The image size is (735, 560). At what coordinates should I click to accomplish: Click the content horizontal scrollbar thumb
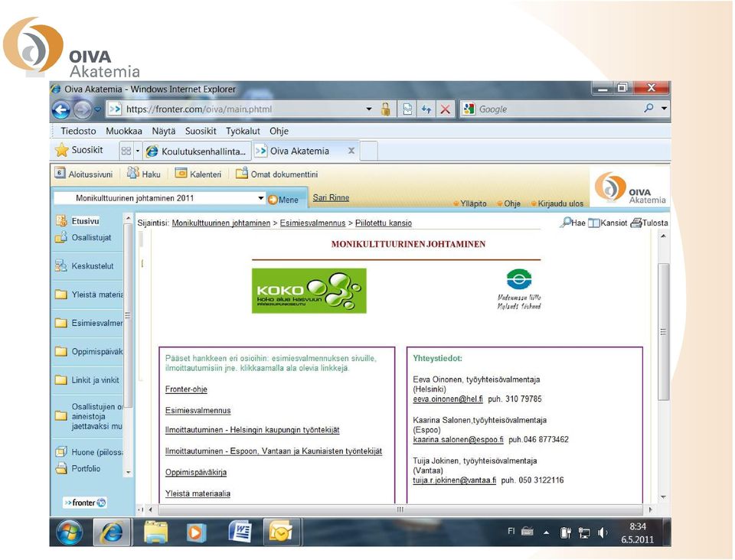pos(400,510)
